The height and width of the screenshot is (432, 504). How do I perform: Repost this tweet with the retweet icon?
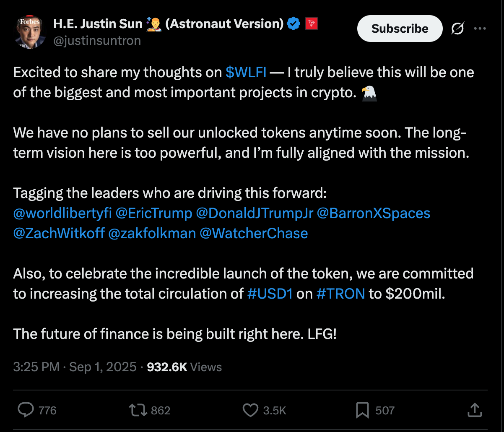click(x=138, y=410)
